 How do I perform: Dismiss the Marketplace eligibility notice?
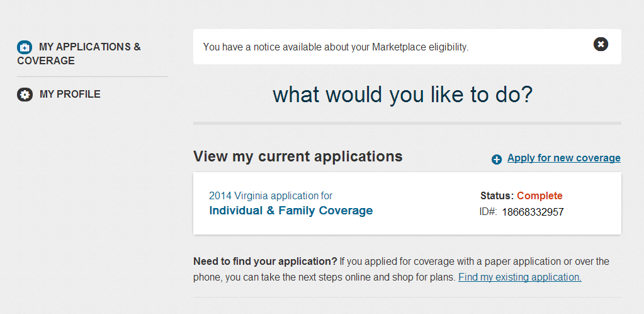pyautogui.click(x=601, y=44)
